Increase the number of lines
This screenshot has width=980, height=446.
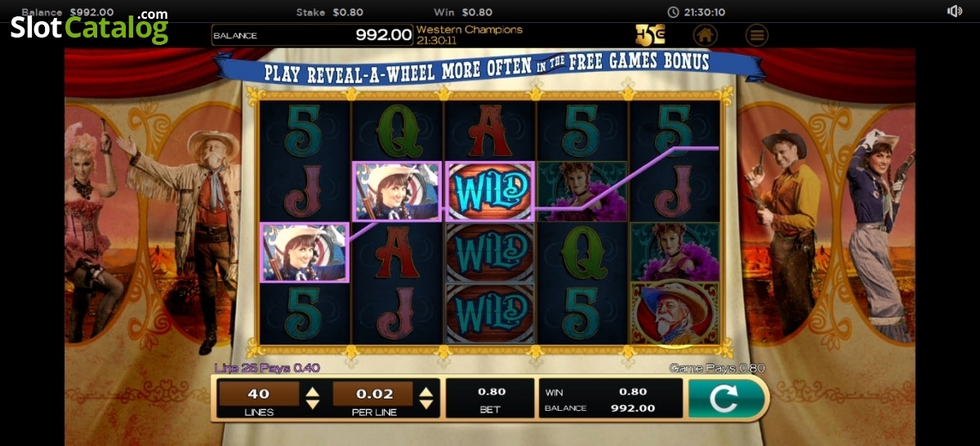(312, 392)
